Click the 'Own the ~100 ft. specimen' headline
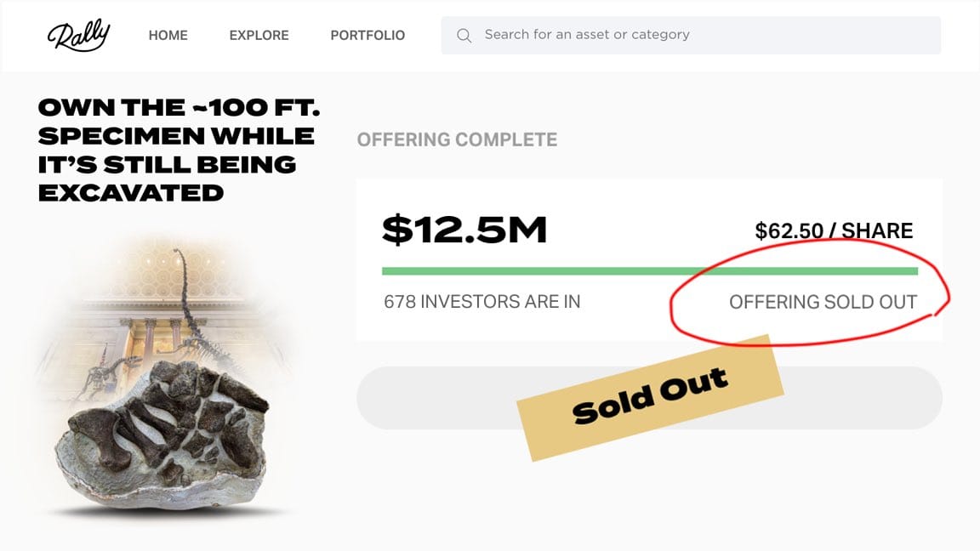Screen dimensions: 980x551 click(177, 150)
